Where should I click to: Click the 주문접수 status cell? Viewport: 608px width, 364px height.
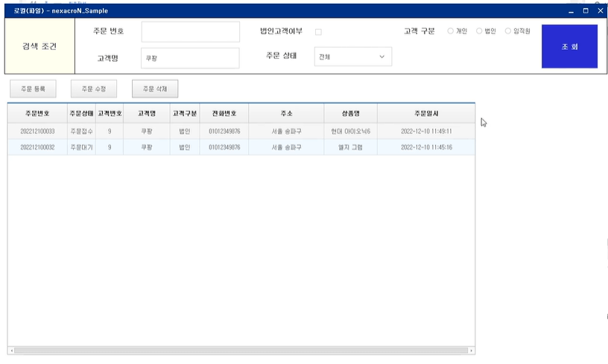[x=81, y=131]
